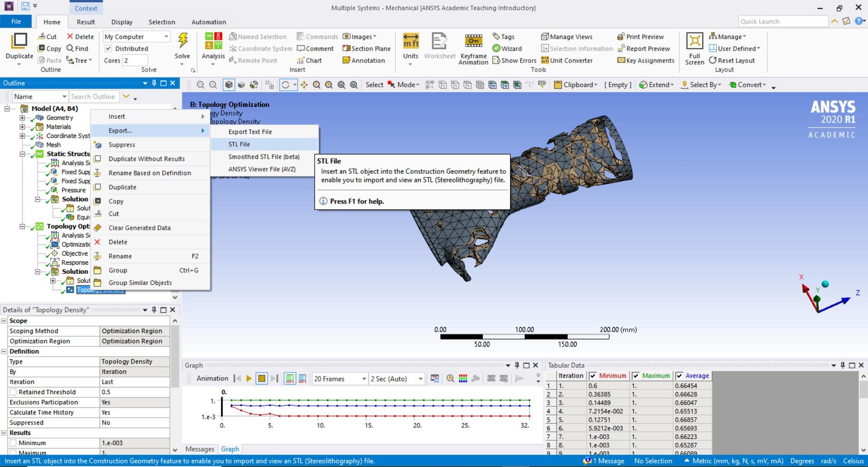Click the Delete icon in ribbon
This screenshot has height=467, width=868.
[x=70, y=37]
